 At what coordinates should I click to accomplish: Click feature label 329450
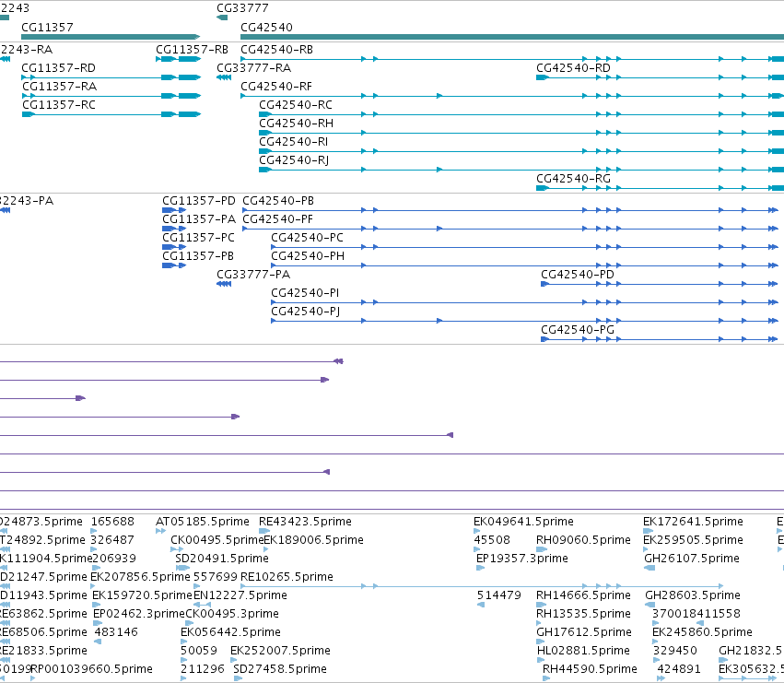[x=675, y=651]
